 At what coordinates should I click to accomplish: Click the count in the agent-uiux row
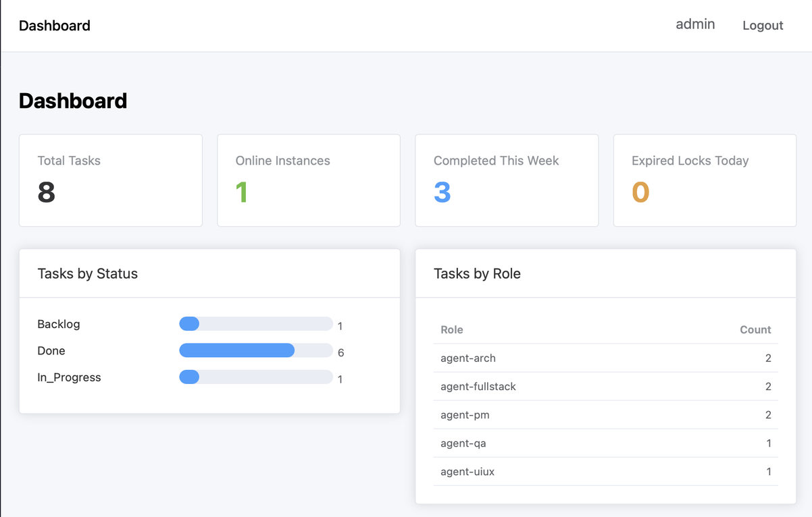[769, 472]
